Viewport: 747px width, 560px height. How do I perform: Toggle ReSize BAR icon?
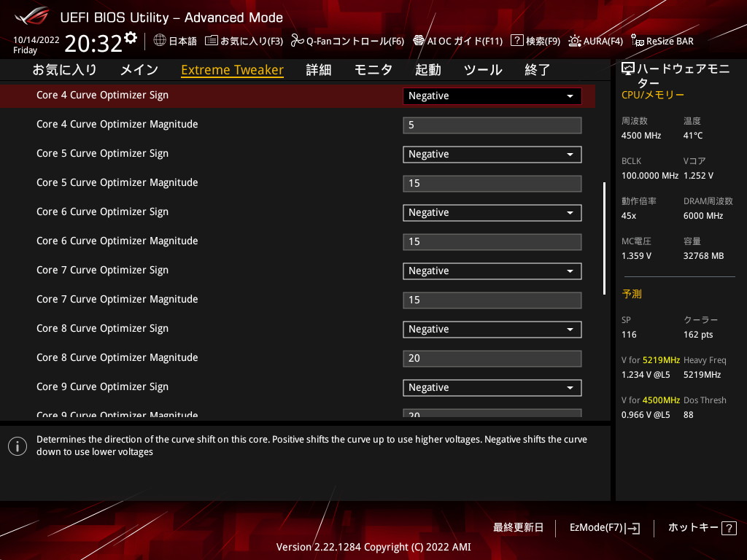638,41
